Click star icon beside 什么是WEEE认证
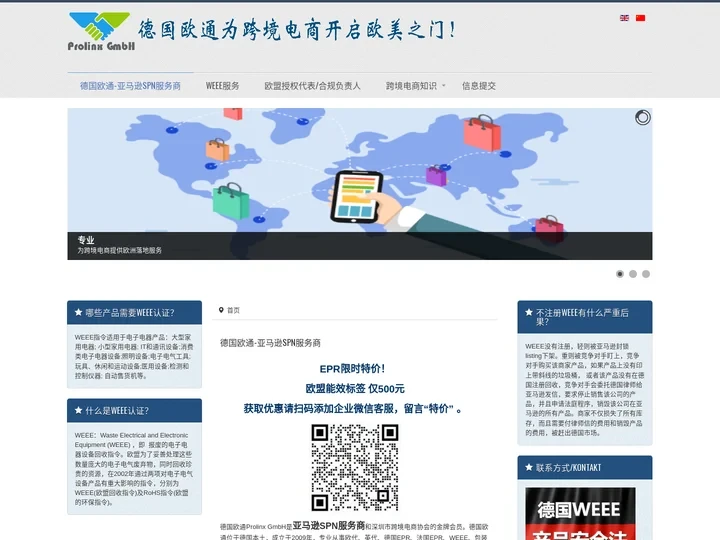 78,410
